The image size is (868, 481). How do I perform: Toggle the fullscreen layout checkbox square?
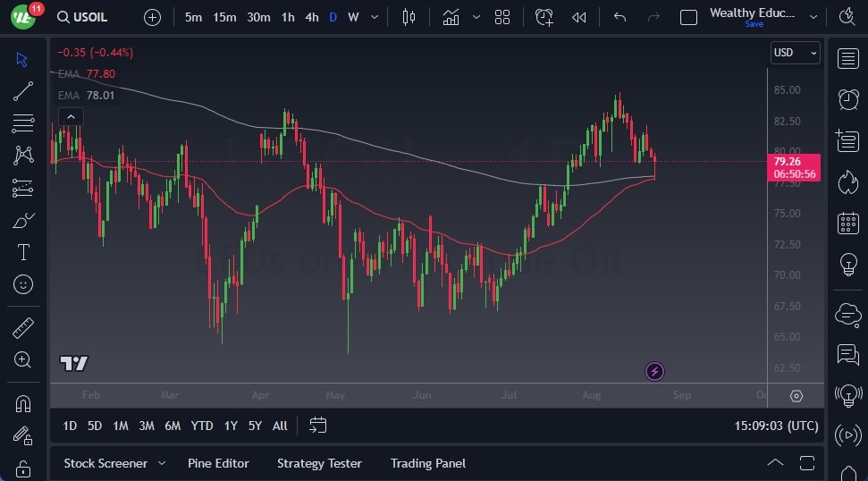point(688,17)
